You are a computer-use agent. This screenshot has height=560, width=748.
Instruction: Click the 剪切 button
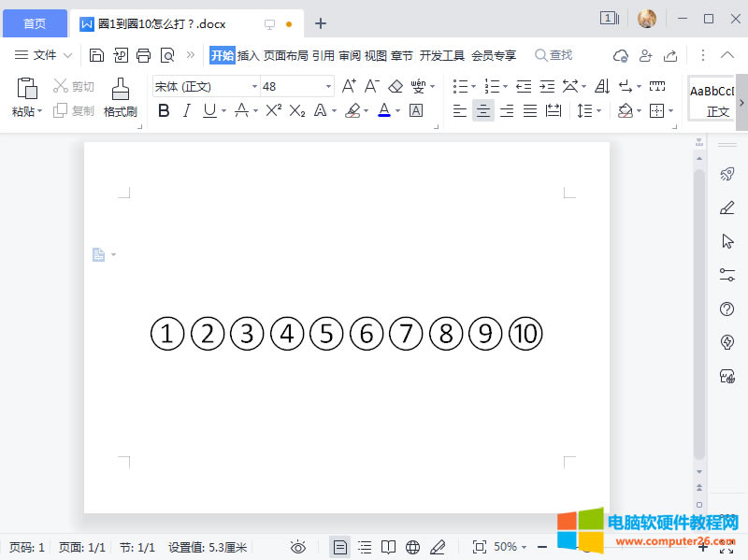pos(73,85)
